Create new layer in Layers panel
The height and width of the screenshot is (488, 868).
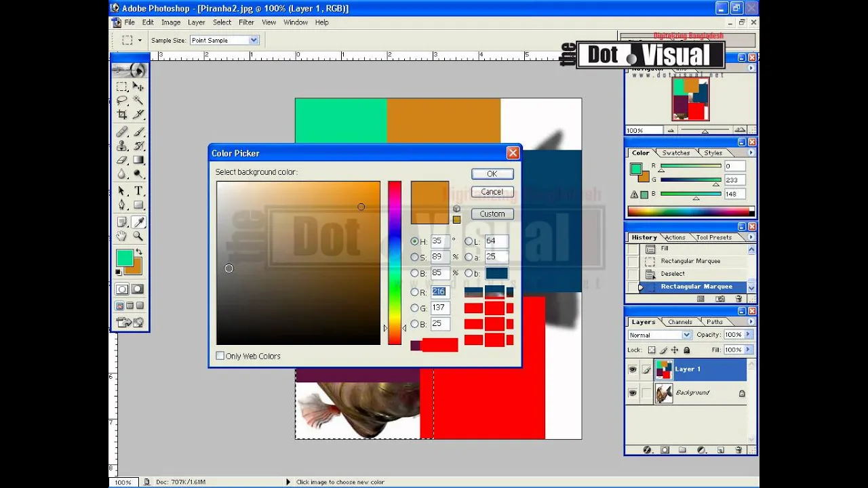[x=720, y=450]
